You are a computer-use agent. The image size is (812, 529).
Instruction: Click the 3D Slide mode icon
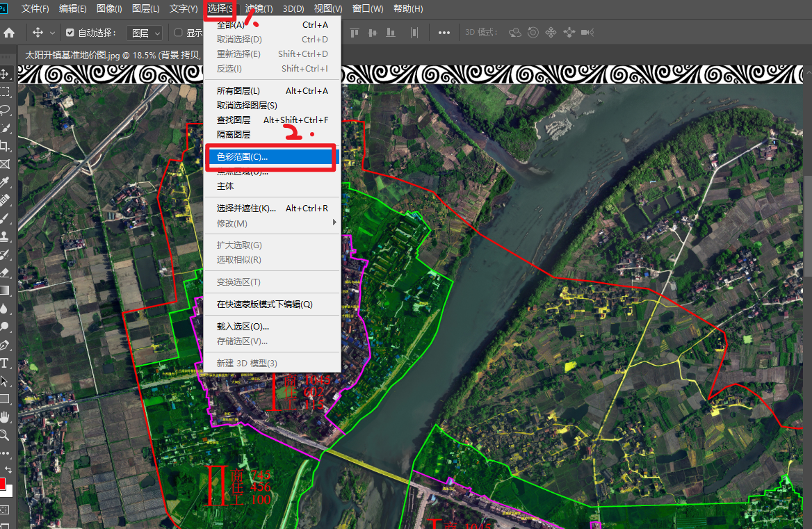coord(569,33)
